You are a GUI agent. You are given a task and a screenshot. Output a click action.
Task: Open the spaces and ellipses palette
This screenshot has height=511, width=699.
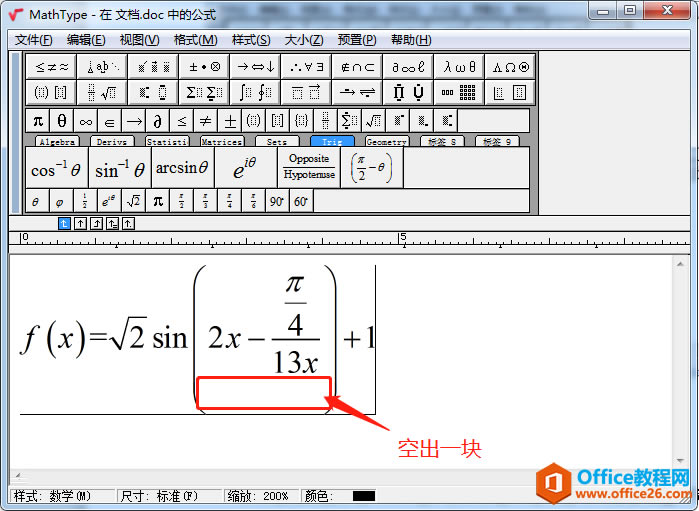click(x=102, y=67)
